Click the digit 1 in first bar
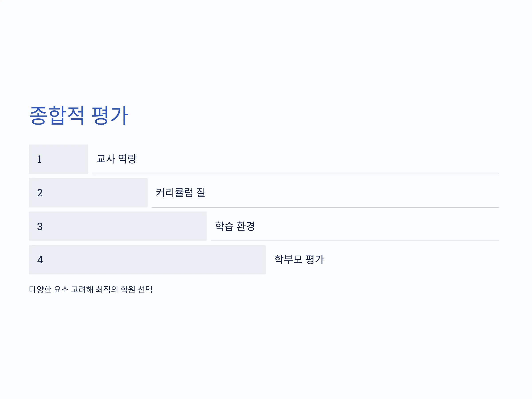This screenshot has height=399, width=532. 39,159
